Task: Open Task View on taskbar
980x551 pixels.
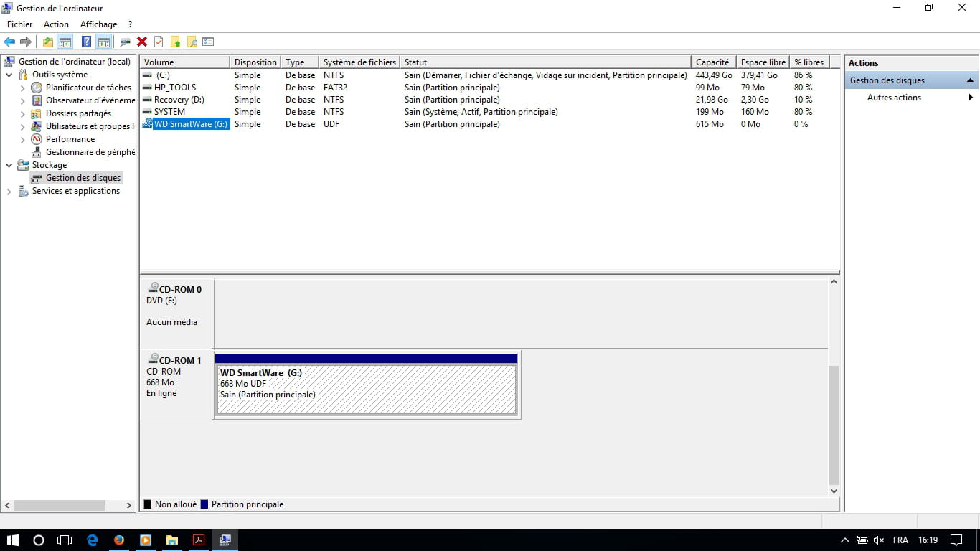Action: (x=65, y=540)
